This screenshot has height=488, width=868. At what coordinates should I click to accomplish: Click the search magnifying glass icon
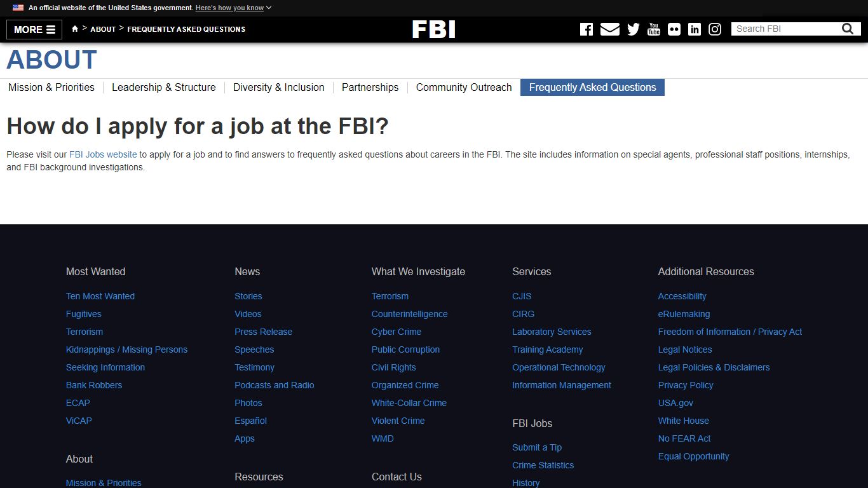click(848, 29)
